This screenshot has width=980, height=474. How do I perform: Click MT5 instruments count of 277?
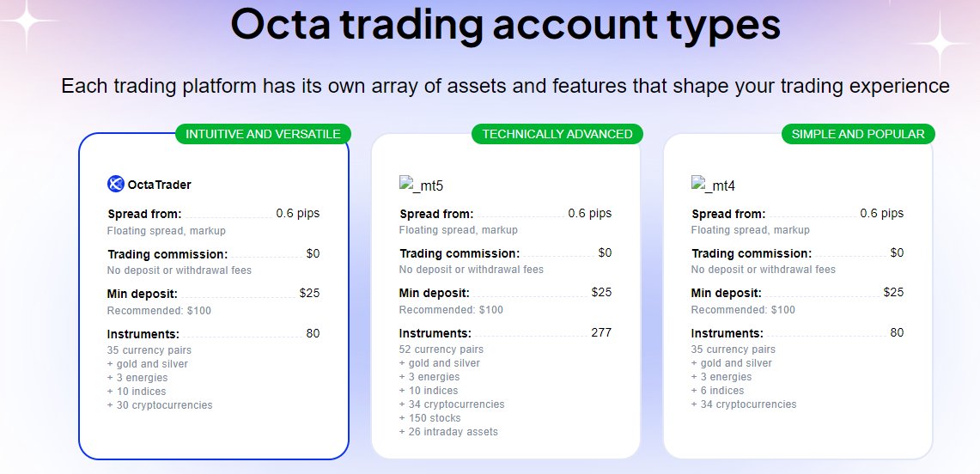click(x=601, y=332)
